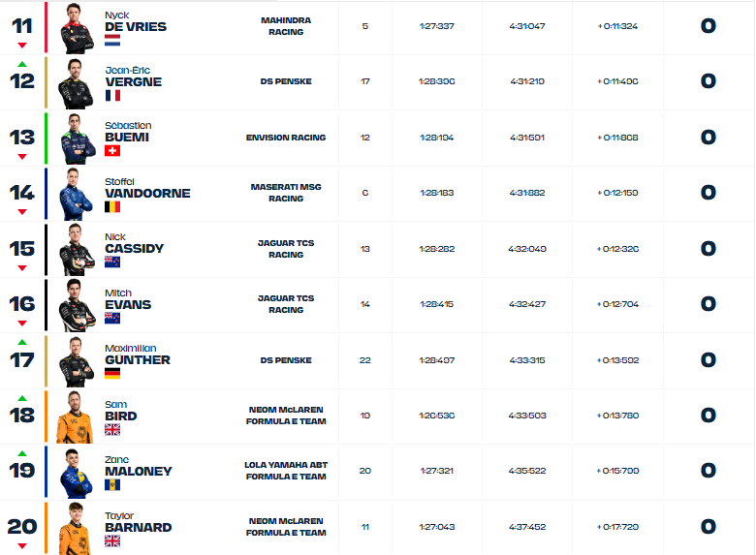Open the Nick Cassidy driver name link
The width and height of the screenshot is (756, 555).
135,244
